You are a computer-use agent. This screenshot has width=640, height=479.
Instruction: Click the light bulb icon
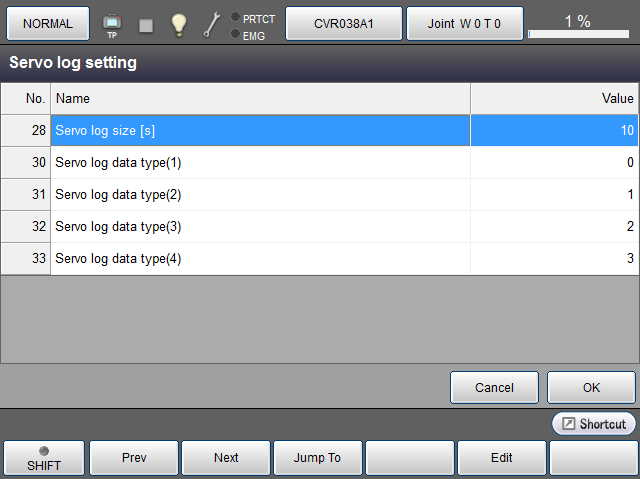coord(178,24)
